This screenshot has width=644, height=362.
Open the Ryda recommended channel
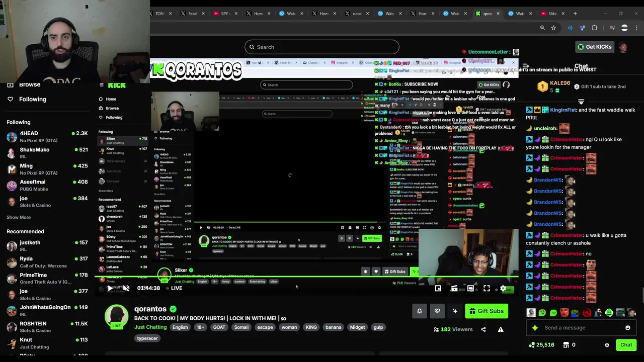(x=47, y=262)
